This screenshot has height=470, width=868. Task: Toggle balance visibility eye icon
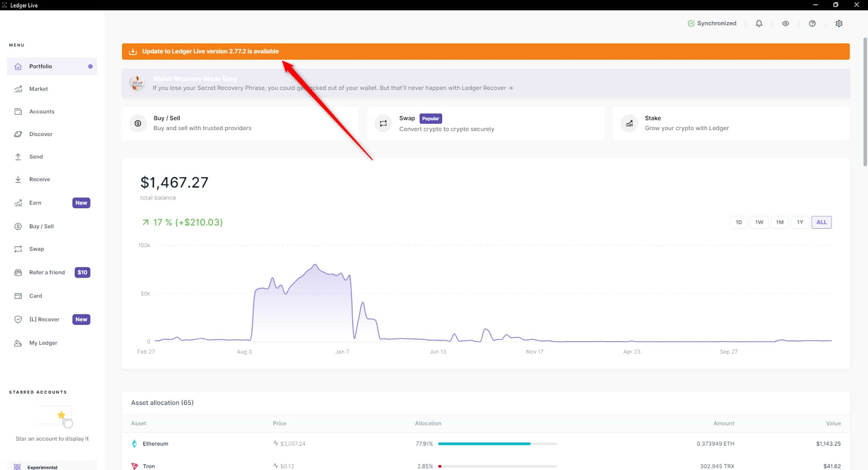[786, 23]
